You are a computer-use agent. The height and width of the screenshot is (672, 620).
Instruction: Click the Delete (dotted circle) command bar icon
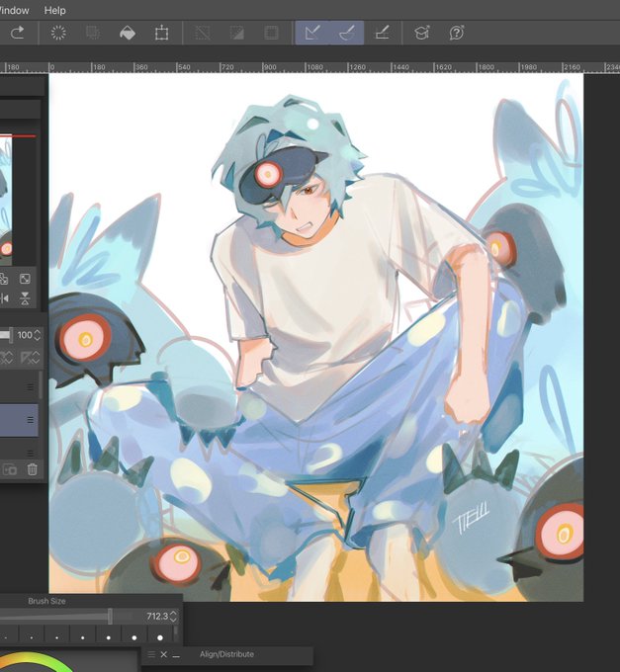[x=58, y=33]
